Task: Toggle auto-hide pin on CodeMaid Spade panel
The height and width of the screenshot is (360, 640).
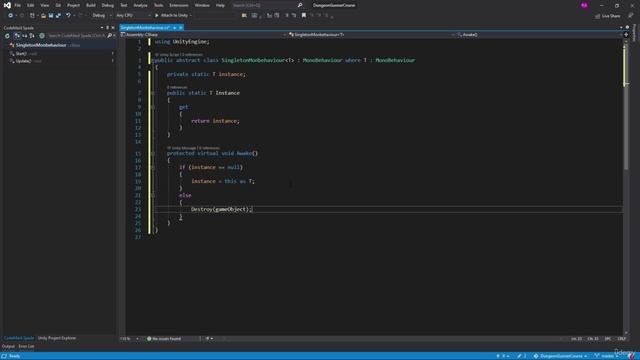Action: click(108, 28)
